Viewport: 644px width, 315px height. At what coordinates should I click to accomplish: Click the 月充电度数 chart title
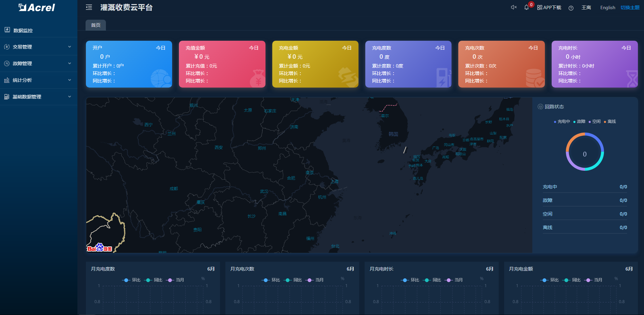103,269
